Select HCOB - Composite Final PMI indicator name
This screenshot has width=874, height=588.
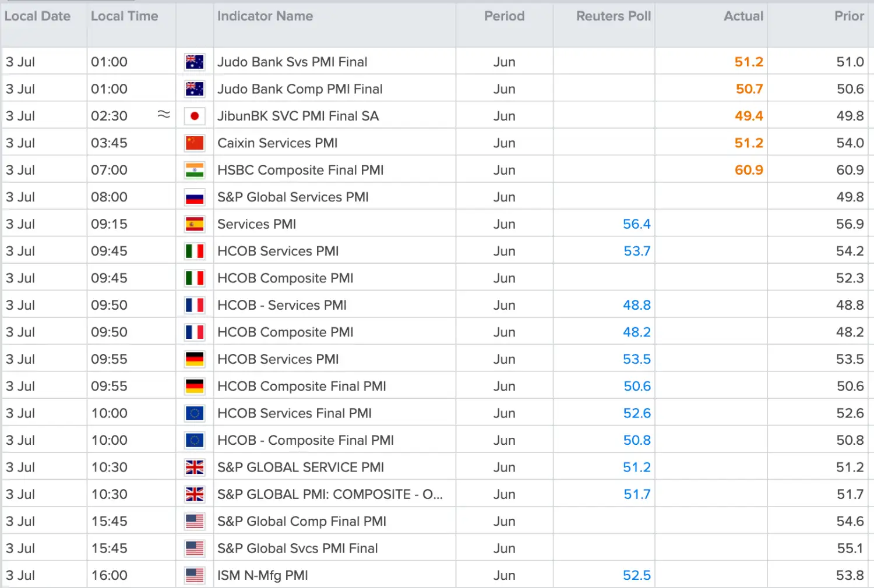pos(306,441)
